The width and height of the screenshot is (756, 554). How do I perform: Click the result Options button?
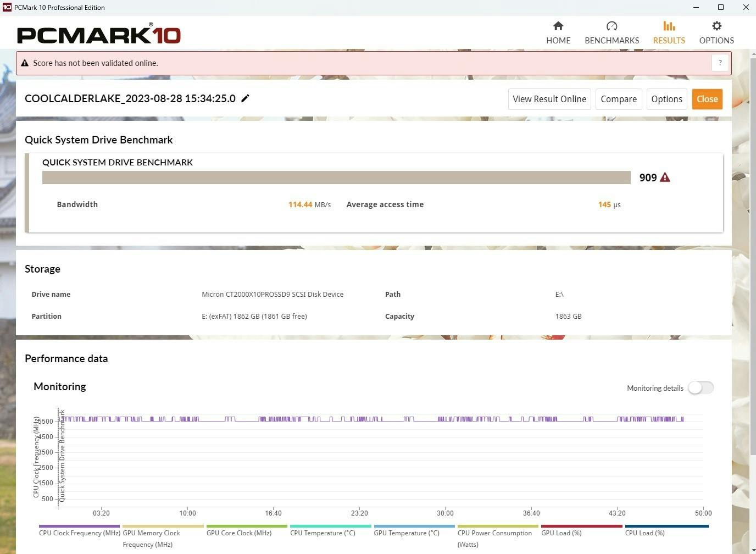pos(666,99)
